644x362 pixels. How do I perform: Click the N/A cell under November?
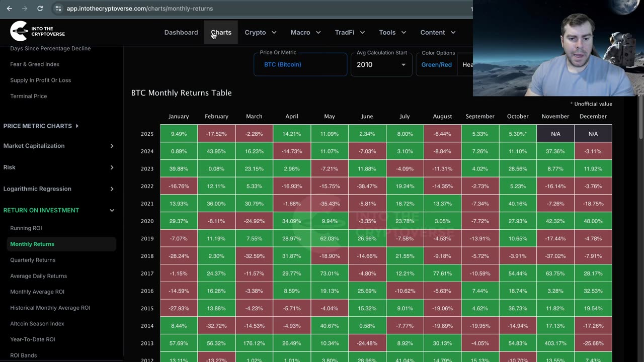pyautogui.click(x=555, y=134)
